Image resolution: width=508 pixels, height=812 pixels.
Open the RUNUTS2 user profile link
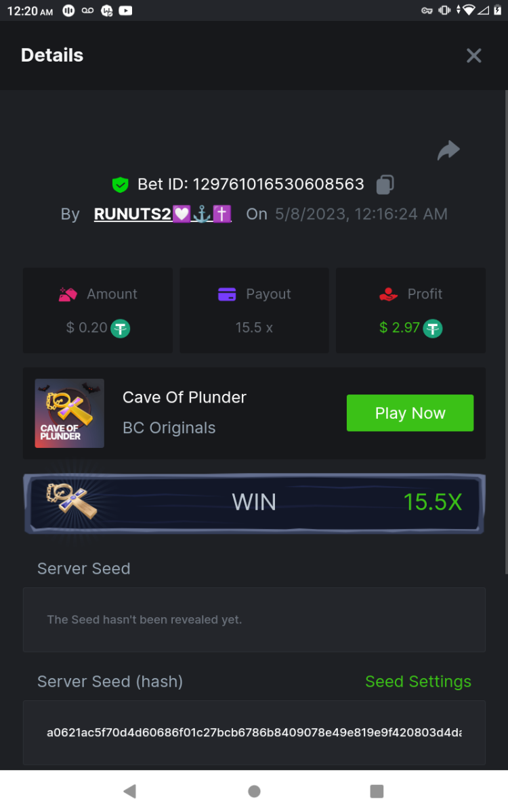(163, 215)
